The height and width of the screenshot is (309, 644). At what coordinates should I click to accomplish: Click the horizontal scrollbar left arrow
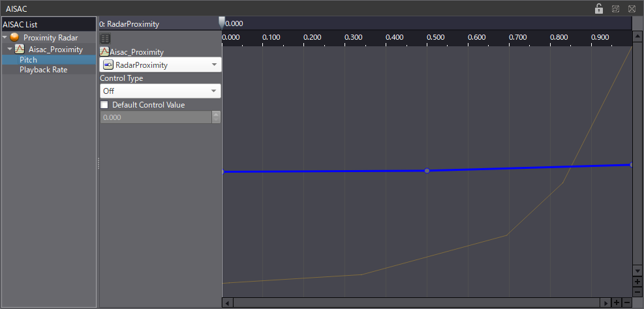228,303
